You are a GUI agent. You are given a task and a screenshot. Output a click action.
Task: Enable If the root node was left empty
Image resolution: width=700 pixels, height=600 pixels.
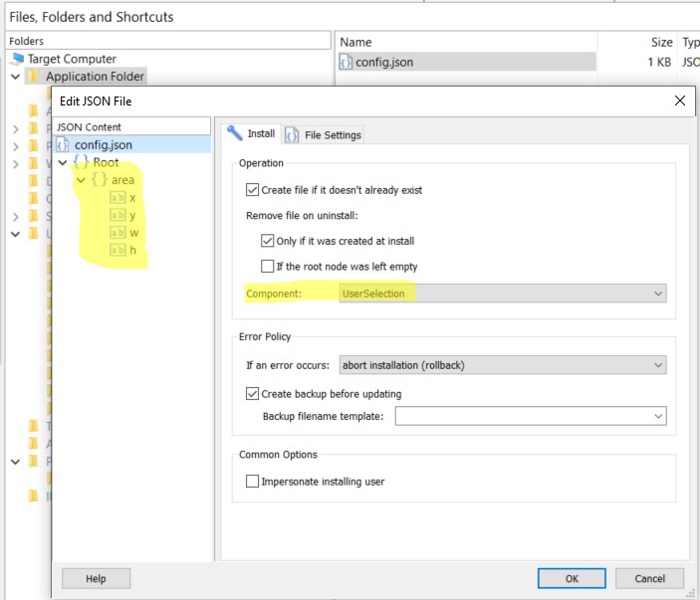click(267, 267)
